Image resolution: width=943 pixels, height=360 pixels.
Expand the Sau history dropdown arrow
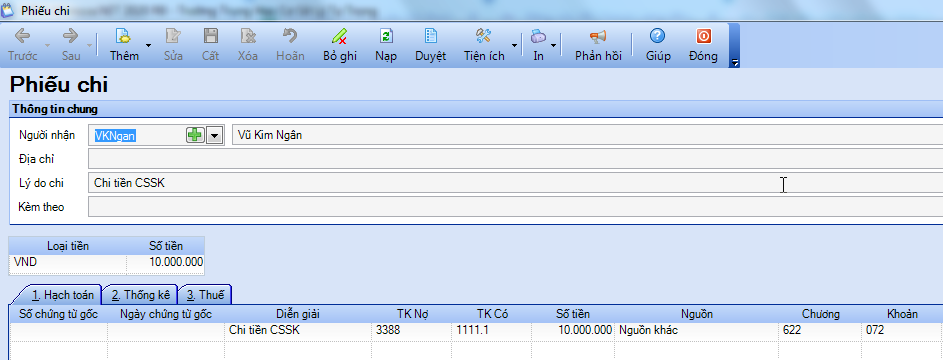[90, 45]
